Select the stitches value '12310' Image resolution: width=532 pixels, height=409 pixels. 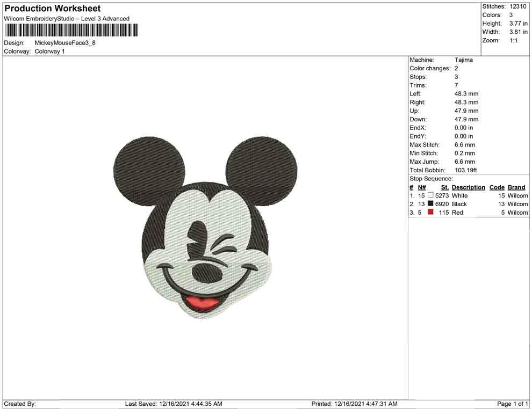(517, 6)
